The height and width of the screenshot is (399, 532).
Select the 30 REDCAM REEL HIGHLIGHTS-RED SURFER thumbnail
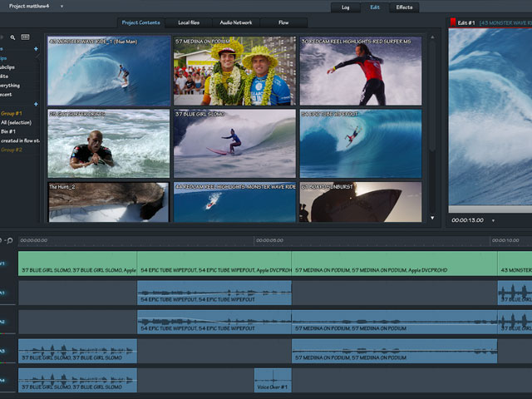pyautogui.click(x=361, y=71)
